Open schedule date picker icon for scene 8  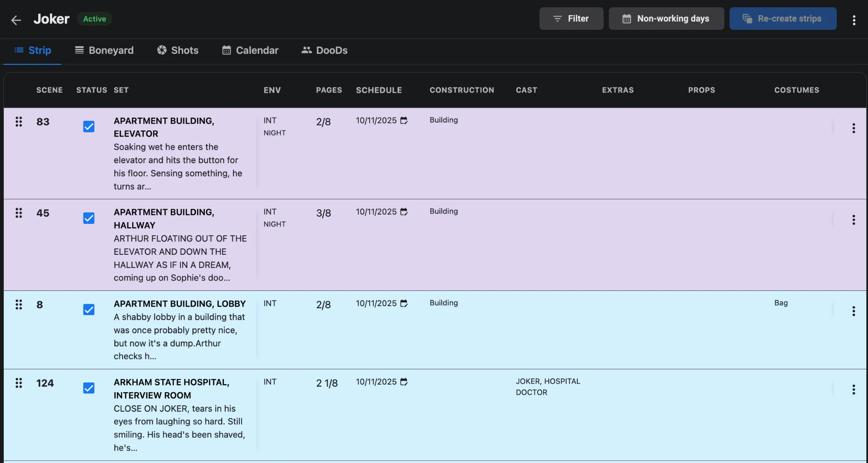coord(404,303)
